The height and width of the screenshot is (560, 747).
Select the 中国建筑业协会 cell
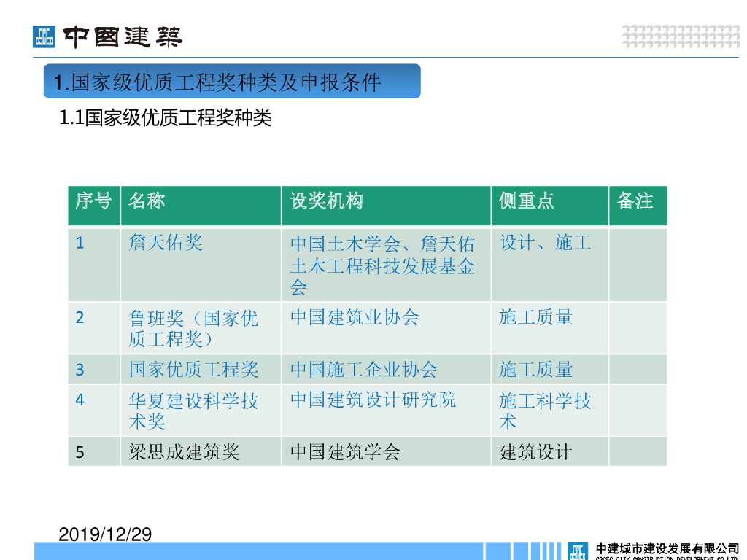(x=387, y=328)
